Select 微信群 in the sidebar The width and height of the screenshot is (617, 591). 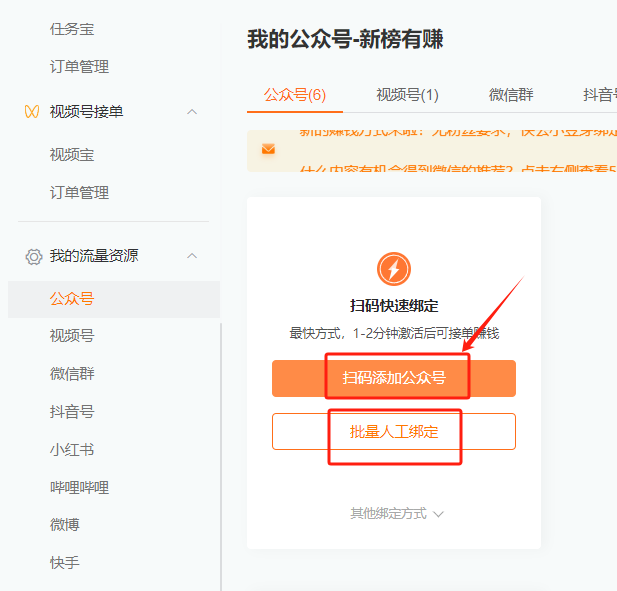72,373
